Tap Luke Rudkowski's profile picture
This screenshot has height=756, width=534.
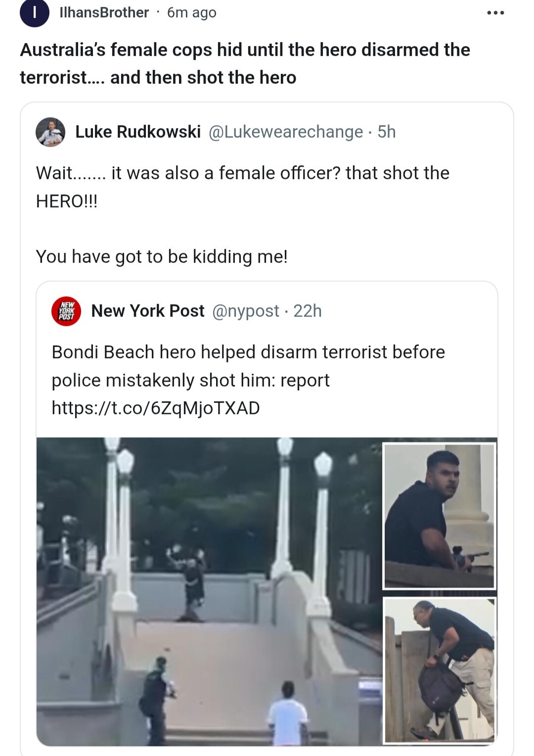[50, 132]
